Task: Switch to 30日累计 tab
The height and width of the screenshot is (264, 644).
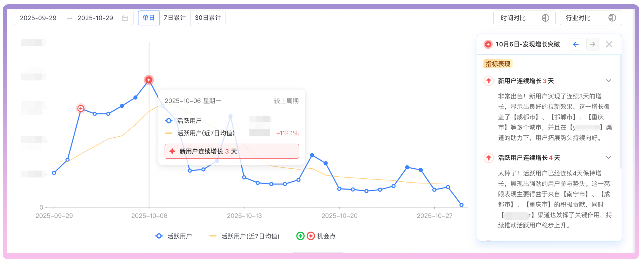Action: pos(208,18)
